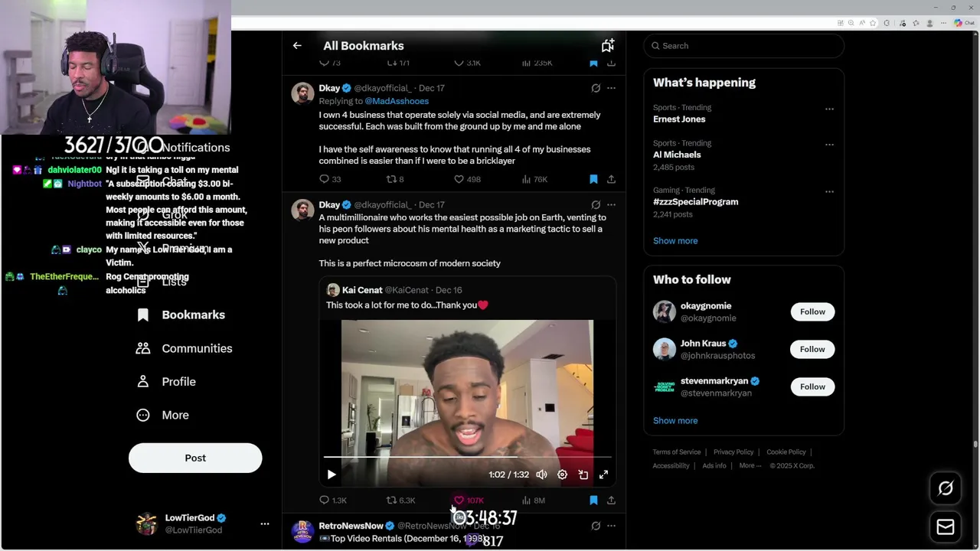Open the Ernest Jones trending topic

(x=679, y=119)
